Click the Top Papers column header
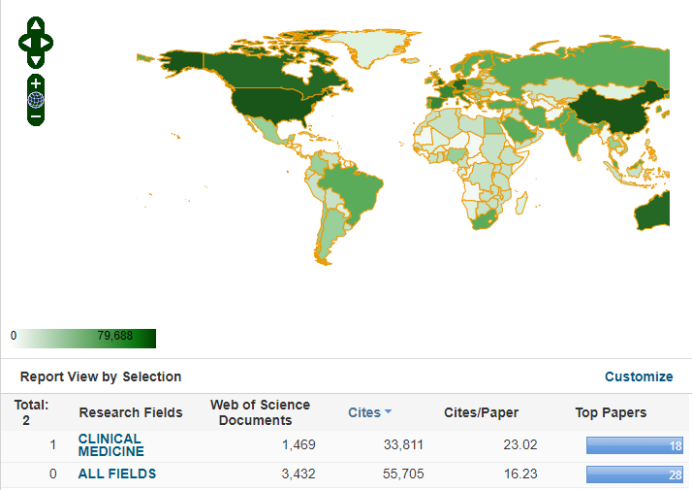The width and height of the screenshot is (693, 490). point(610,412)
